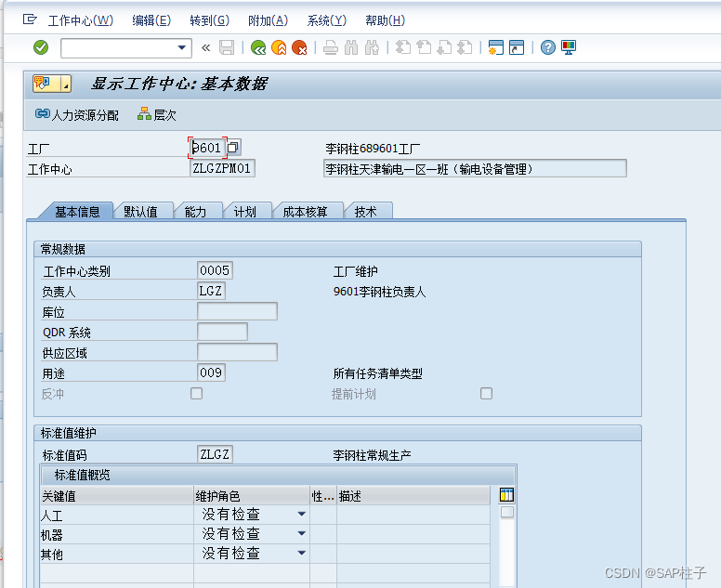Open the 转到(G) menu

(209, 20)
